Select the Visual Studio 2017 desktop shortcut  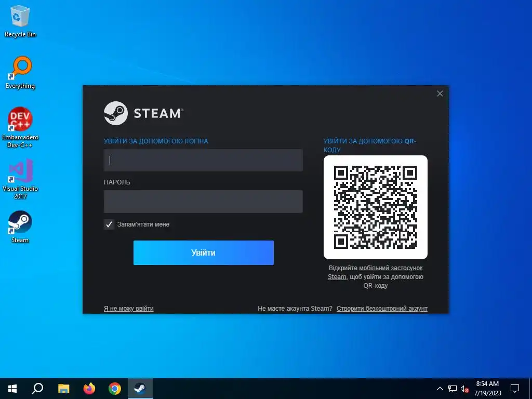[20, 179]
